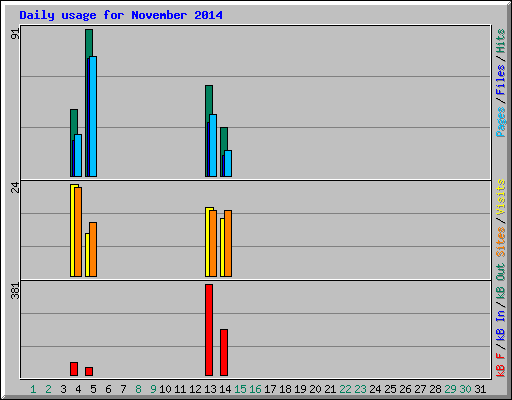Click day label '26' on the x-axis

click(405, 389)
